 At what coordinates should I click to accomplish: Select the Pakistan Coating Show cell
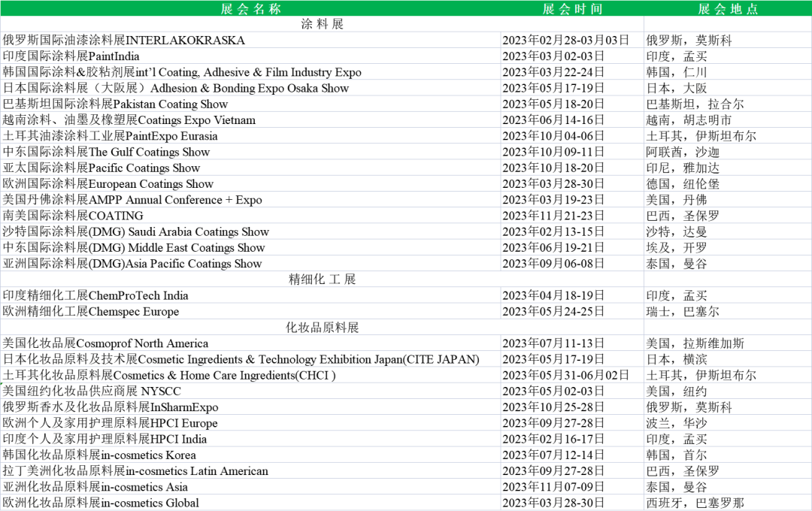pos(250,104)
